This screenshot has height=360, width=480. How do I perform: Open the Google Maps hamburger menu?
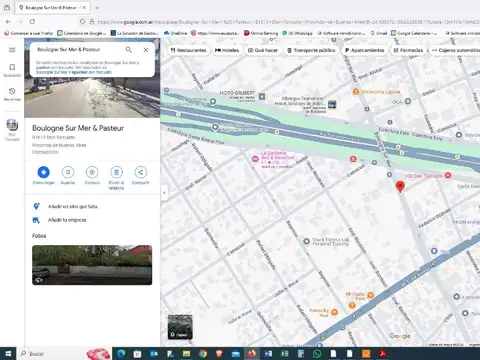pos(12,50)
